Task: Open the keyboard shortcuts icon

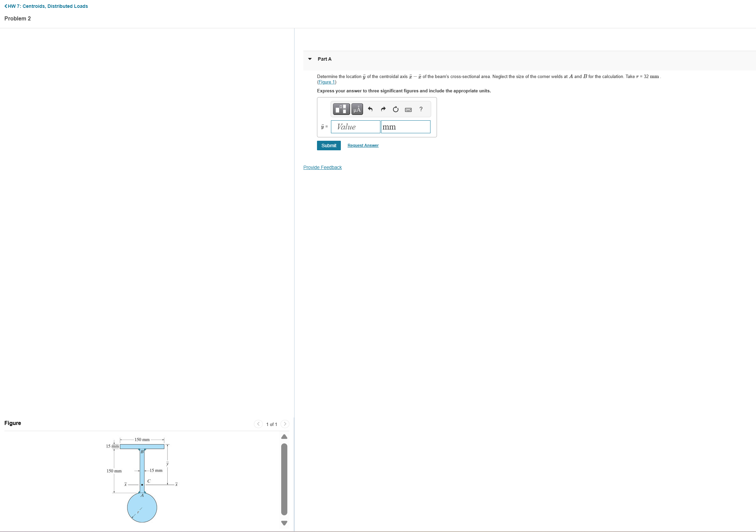Action: pyautogui.click(x=408, y=109)
